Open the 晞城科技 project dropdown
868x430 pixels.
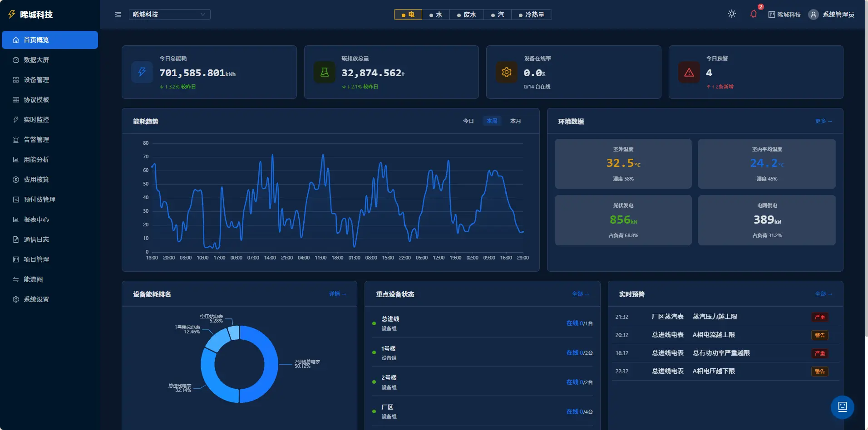click(169, 15)
